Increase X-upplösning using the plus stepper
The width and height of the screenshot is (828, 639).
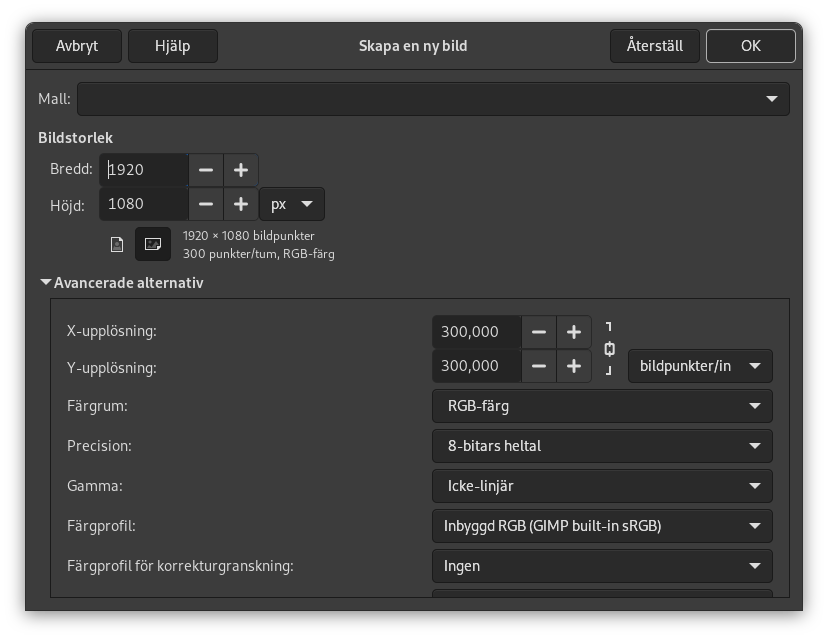coord(574,331)
